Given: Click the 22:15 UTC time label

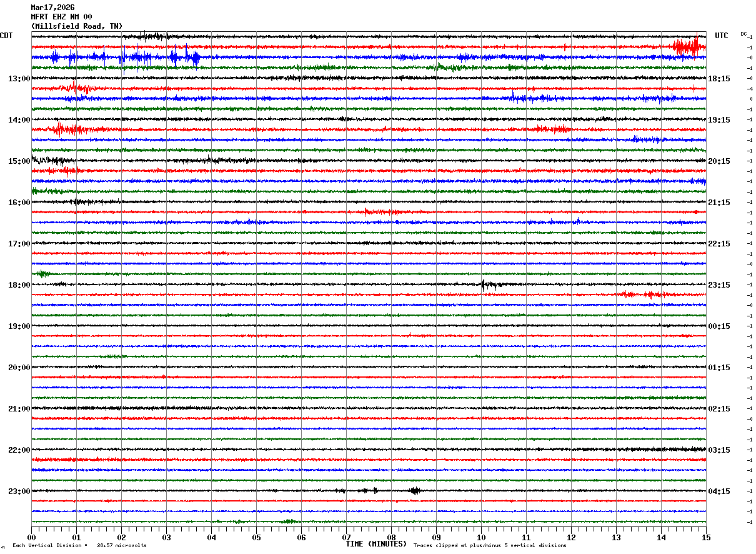Looking at the screenshot, I should 719,244.
